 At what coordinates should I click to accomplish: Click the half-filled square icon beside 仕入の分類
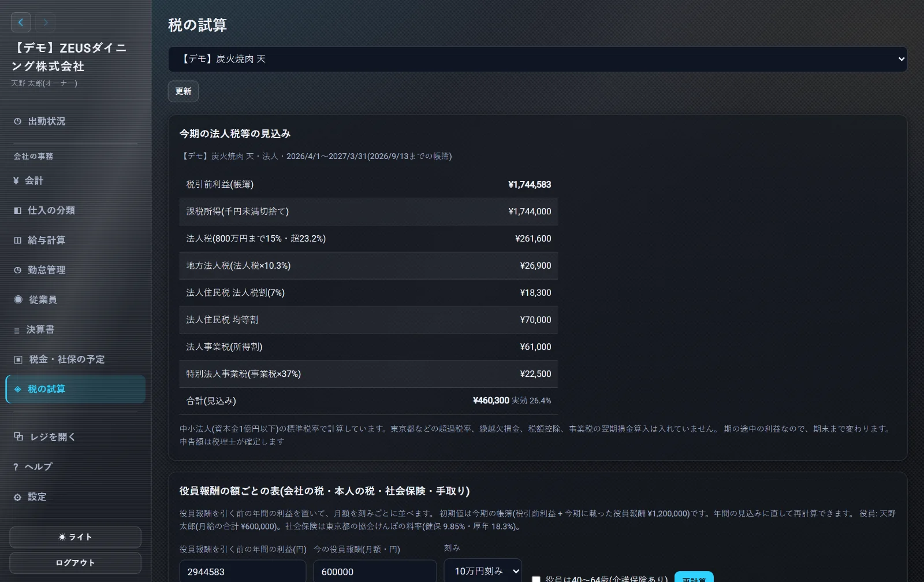(x=17, y=210)
